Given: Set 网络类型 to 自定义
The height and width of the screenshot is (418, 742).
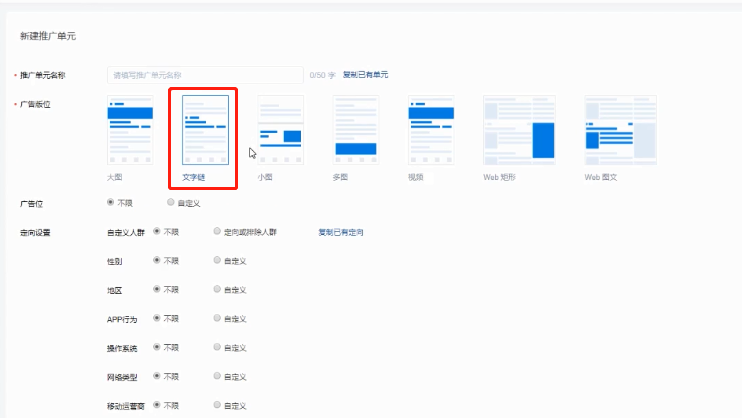Looking at the screenshot, I should click(x=217, y=376).
